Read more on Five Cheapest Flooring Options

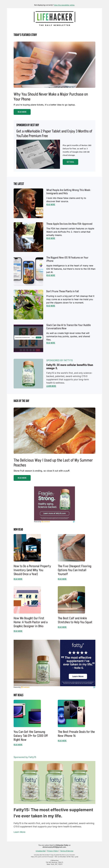[x=62, y=579]
